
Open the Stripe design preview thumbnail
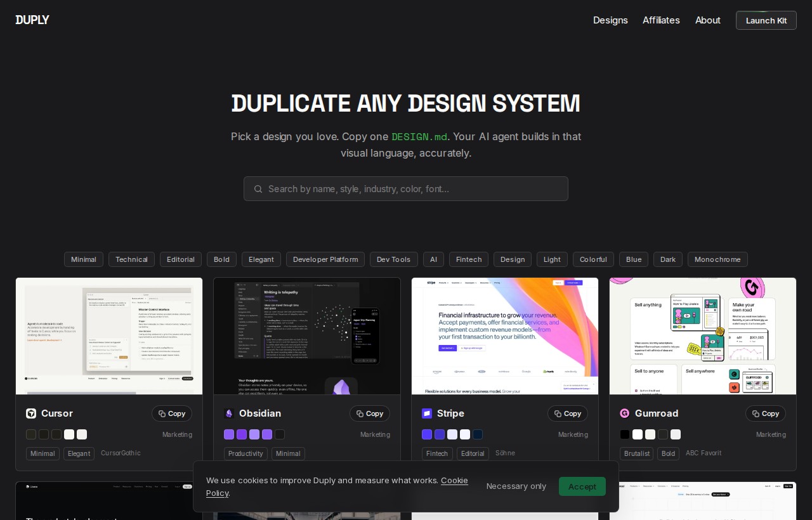point(505,336)
